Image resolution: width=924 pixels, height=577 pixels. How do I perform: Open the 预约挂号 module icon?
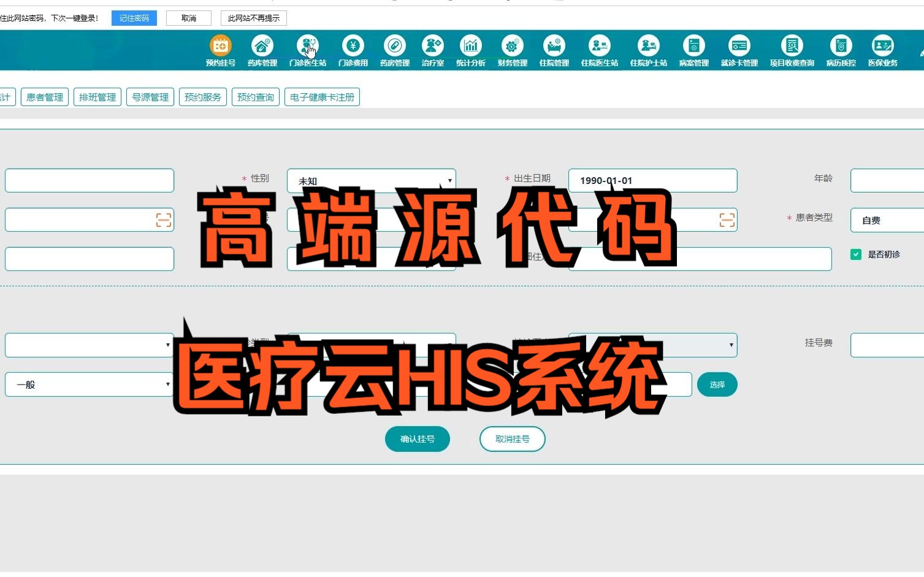click(x=220, y=45)
